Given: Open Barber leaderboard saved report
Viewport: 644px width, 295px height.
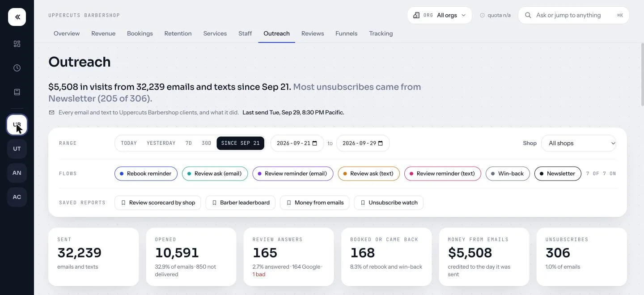Looking at the screenshot, I should pyautogui.click(x=241, y=203).
